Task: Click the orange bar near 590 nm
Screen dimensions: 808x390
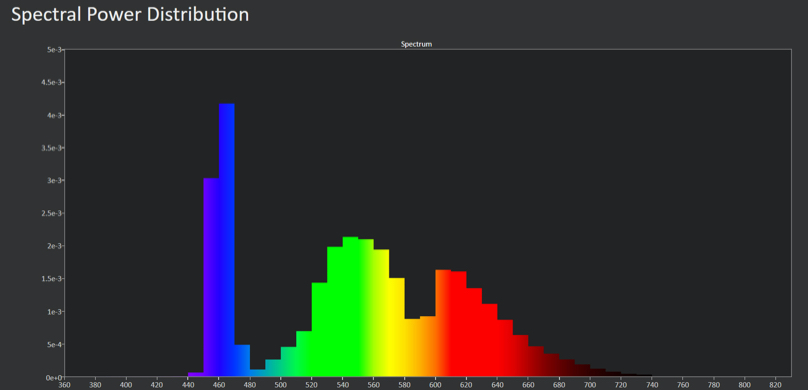Action: point(428,346)
